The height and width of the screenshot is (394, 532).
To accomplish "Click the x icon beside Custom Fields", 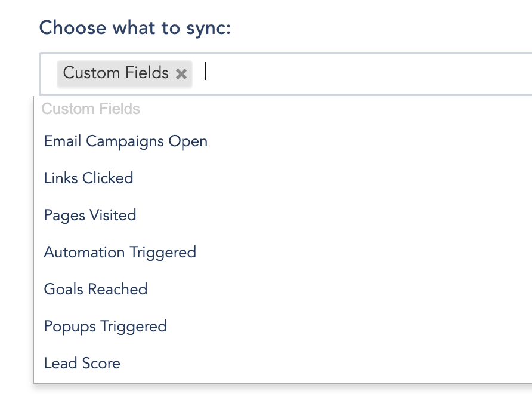I will pyautogui.click(x=181, y=73).
